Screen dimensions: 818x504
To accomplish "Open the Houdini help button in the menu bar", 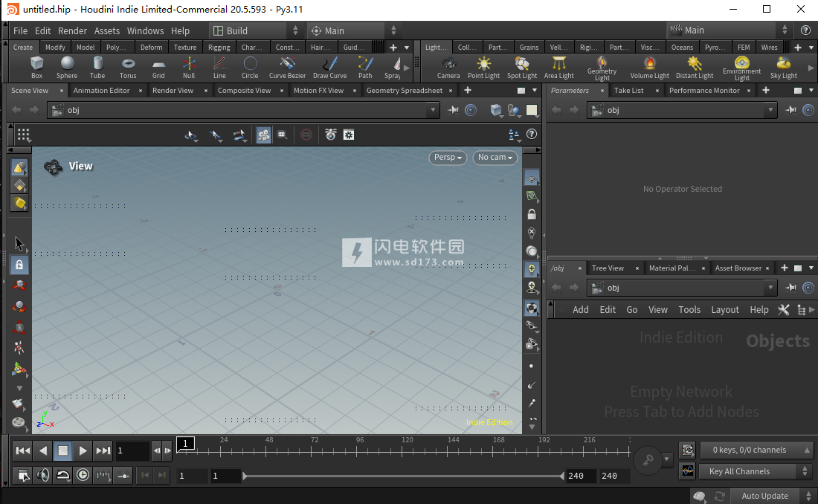I will tap(805, 30).
